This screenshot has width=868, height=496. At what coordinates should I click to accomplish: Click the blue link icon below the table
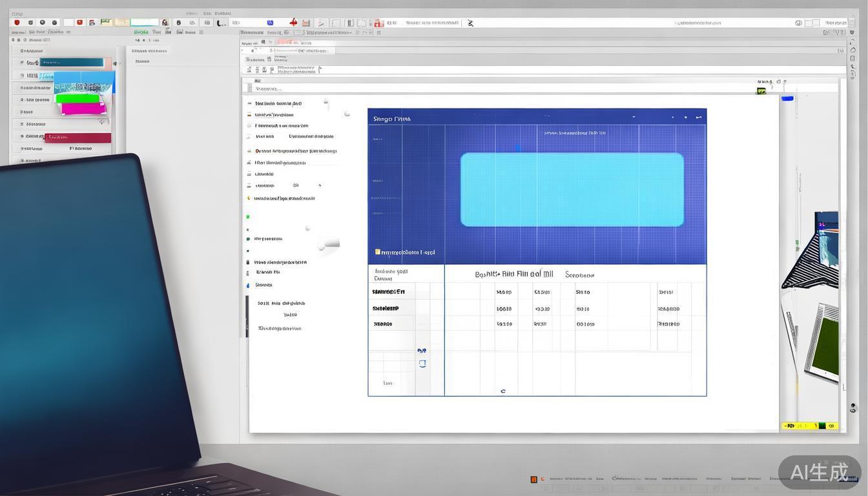click(x=422, y=351)
